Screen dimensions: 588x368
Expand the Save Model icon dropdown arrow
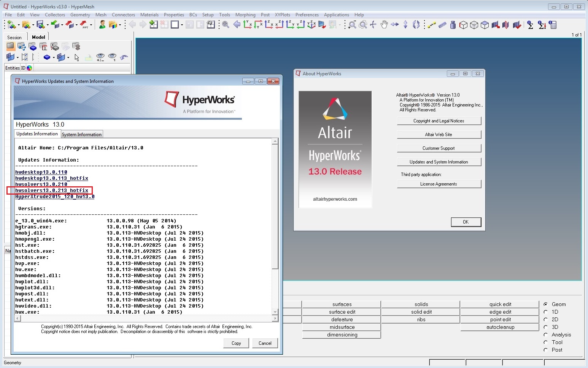tap(48, 25)
